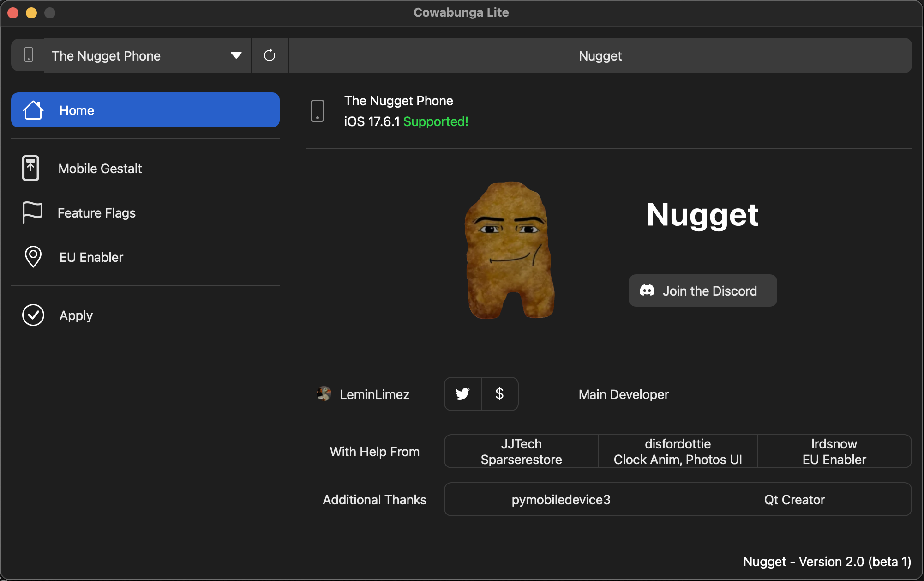Click the pymobiledevice3 thanks button

561,499
